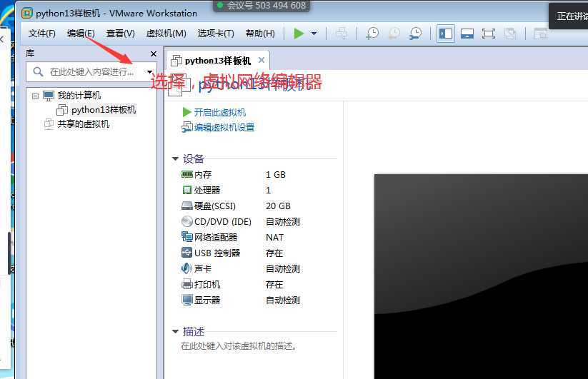
Task: Click the send Ctrl+Alt+Del toolbar icon
Action: pyautogui.click(x=342, y=34)
